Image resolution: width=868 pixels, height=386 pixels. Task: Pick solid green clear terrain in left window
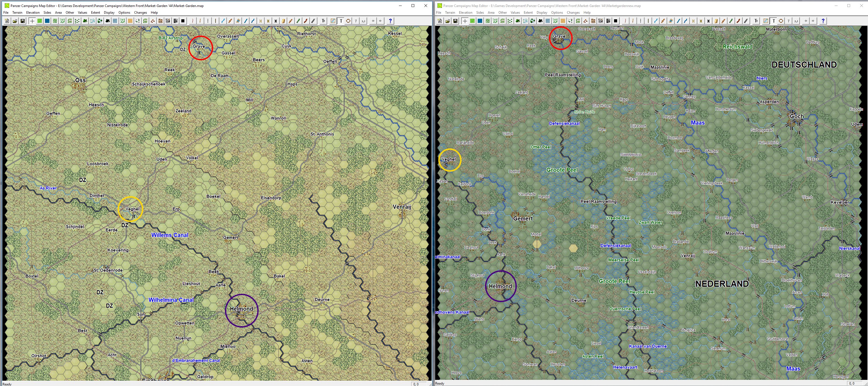point(39,21)
